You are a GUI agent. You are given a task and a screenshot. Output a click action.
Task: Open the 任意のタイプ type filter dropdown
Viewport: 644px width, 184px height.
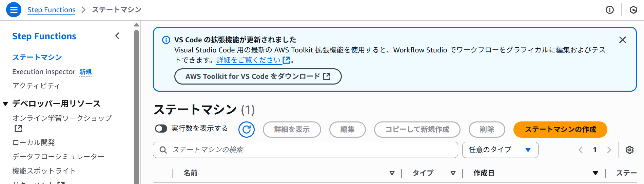pyautogui.click(x=500, y=150)
